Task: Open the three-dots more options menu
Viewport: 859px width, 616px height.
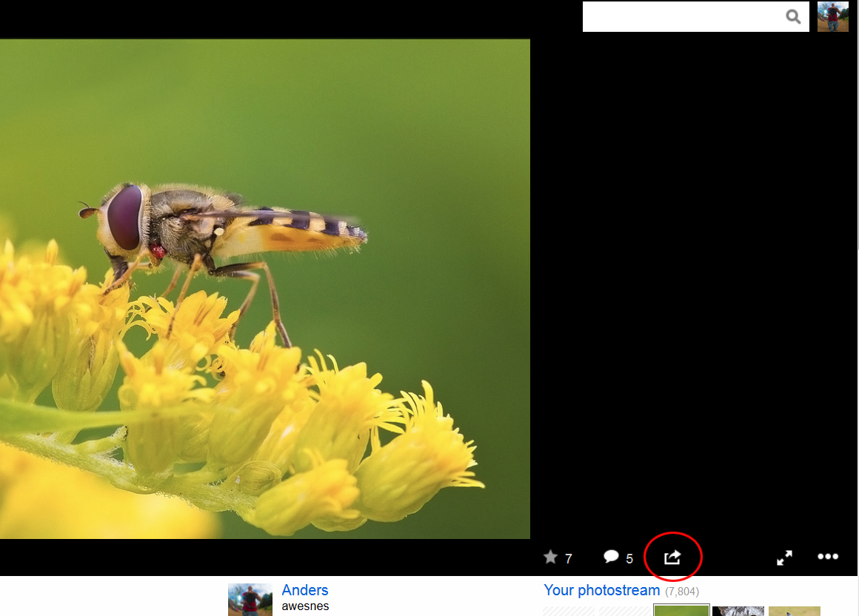Action: [828, 556]
